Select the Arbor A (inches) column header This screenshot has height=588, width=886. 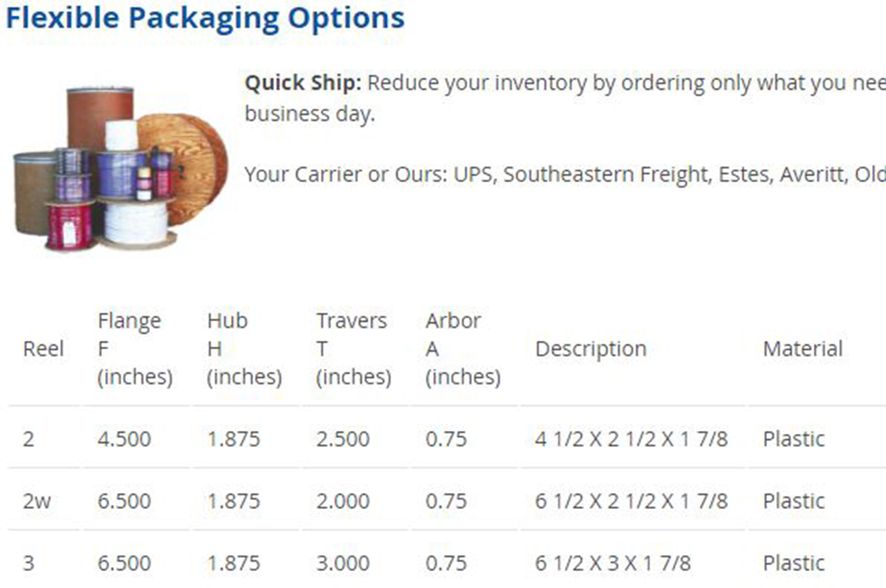click(463, 349)
